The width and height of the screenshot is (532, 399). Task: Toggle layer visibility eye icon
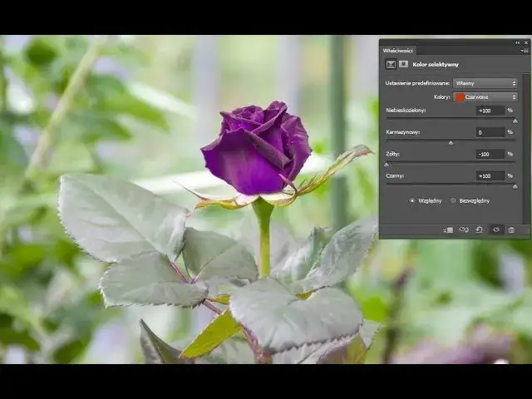(x=495, y=229)
